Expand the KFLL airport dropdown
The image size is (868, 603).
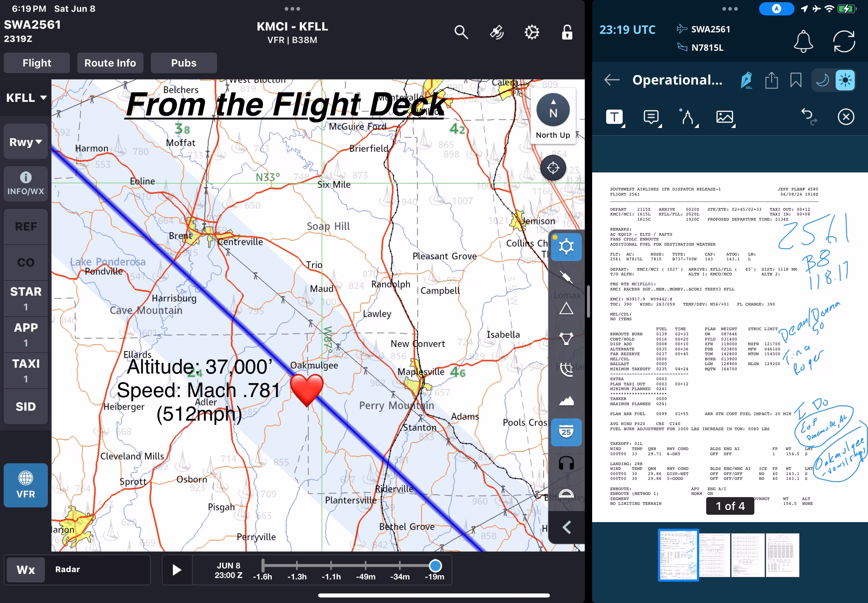(26, 98)
